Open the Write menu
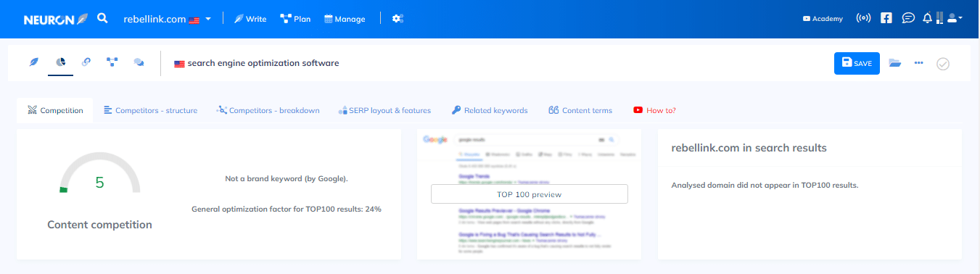 (x=250, y=19)
